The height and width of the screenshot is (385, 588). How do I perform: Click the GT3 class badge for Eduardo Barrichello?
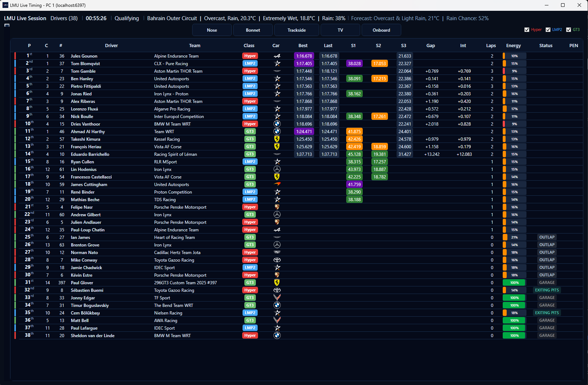point(250,154)
